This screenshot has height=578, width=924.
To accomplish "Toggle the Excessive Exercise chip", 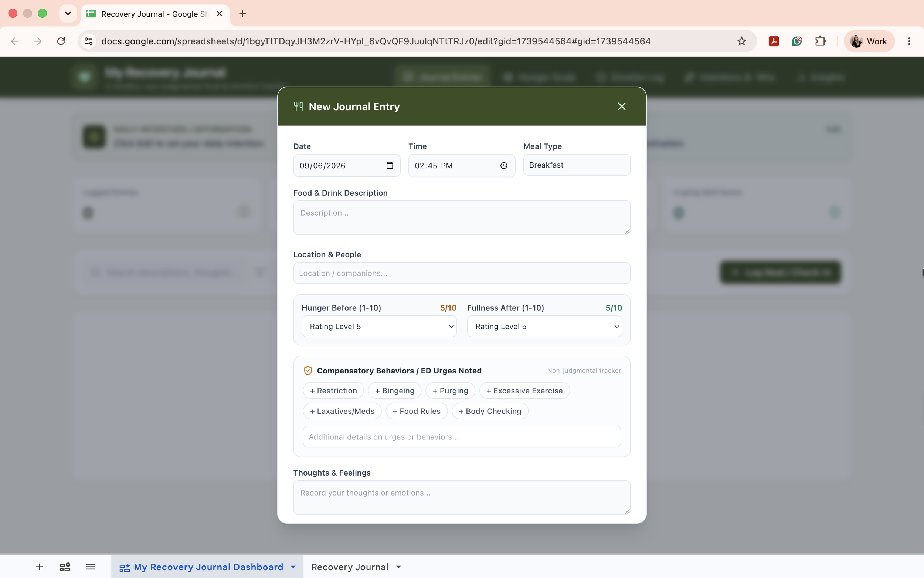I will pyautogui.click(x=524, y=391).
